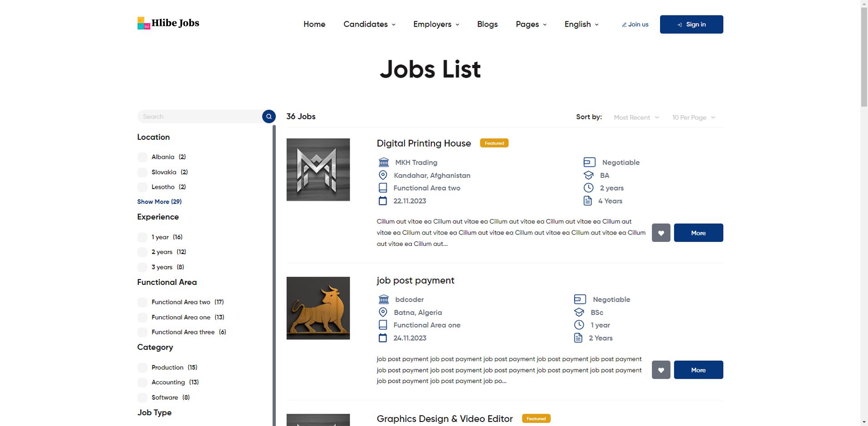Toggle the 2 years experience checkbox
Viewport: 868px width, 426px height.
pyautogui.click(x=142, y=252)
